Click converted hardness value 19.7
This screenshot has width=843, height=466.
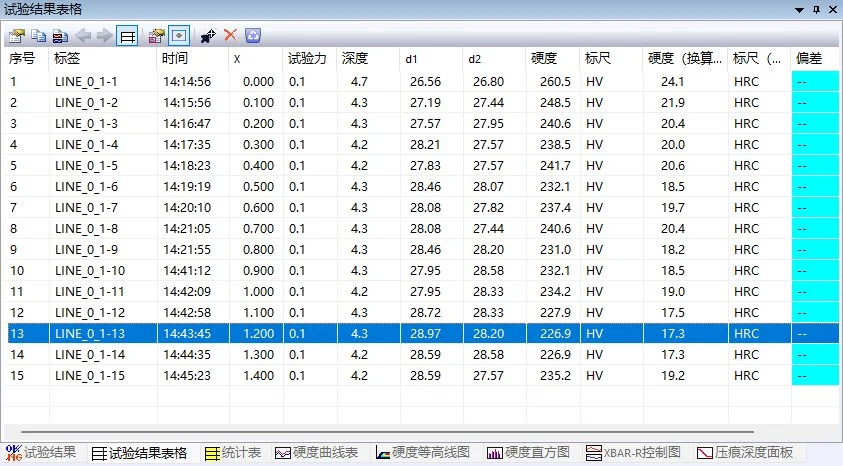click(673, 207)
